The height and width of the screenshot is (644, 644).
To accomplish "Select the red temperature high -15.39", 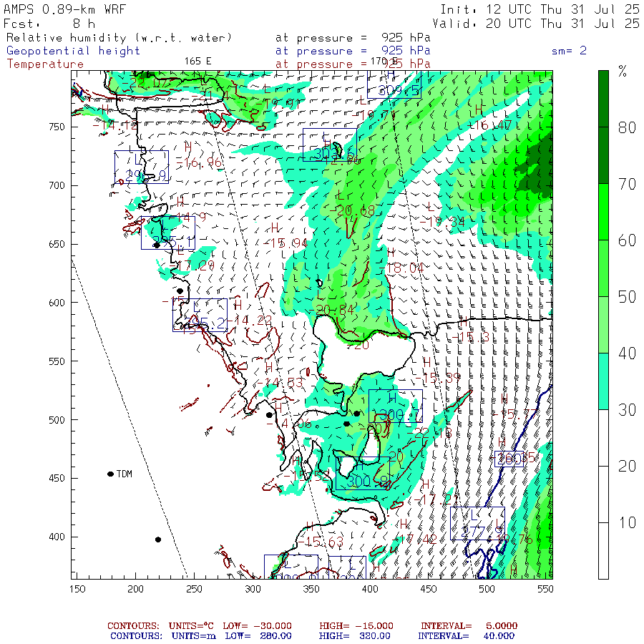I will (x=438, y=378).
